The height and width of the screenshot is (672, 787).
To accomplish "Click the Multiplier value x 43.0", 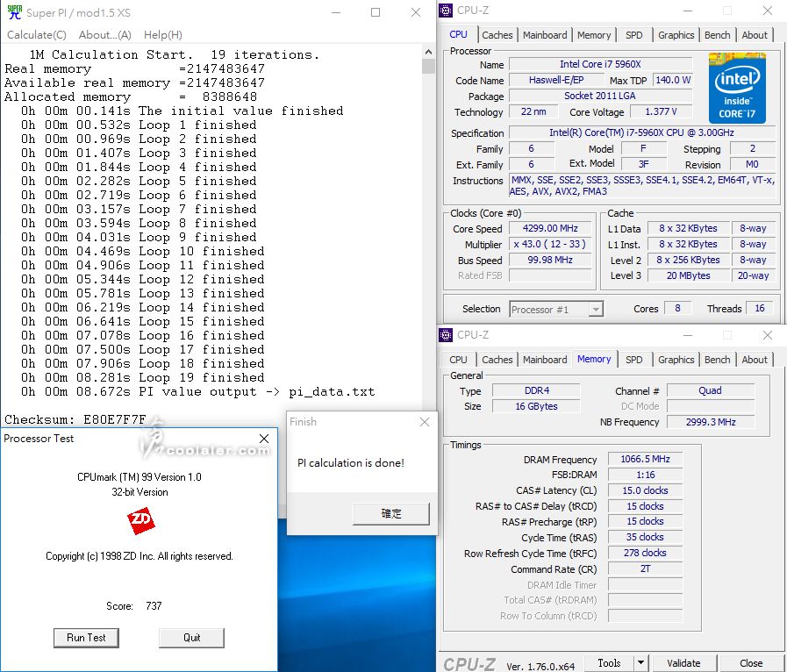I will 550,245.
